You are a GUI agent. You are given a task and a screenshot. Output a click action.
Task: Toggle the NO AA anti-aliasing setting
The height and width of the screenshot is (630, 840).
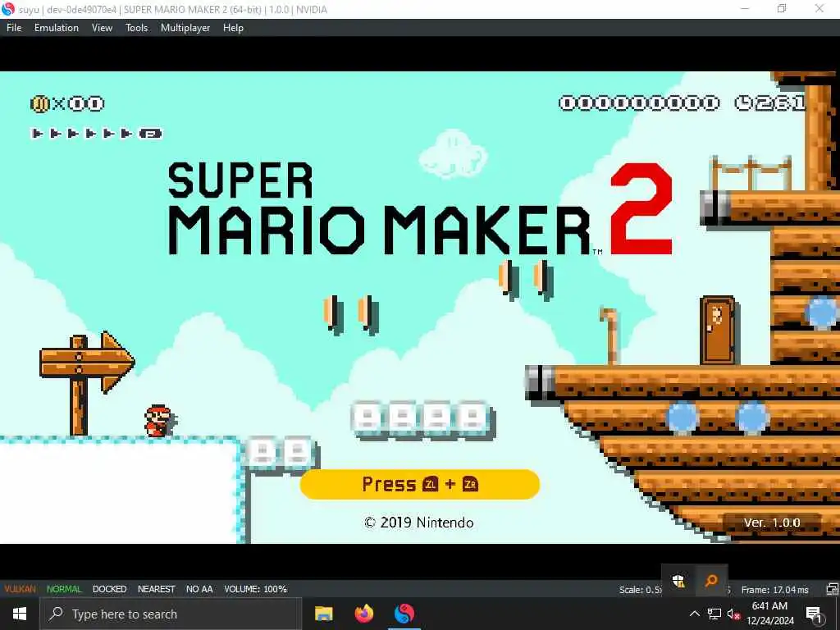[x=199, y=589]
